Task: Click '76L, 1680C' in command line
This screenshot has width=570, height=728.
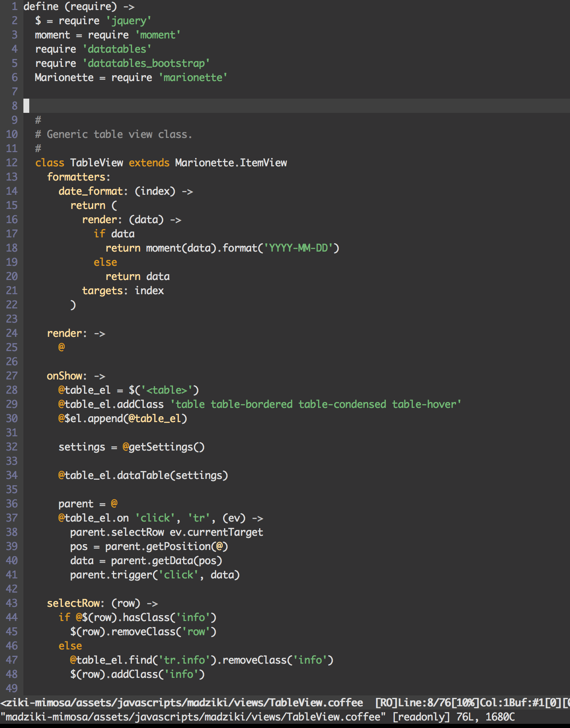Action: coord(486,717)
